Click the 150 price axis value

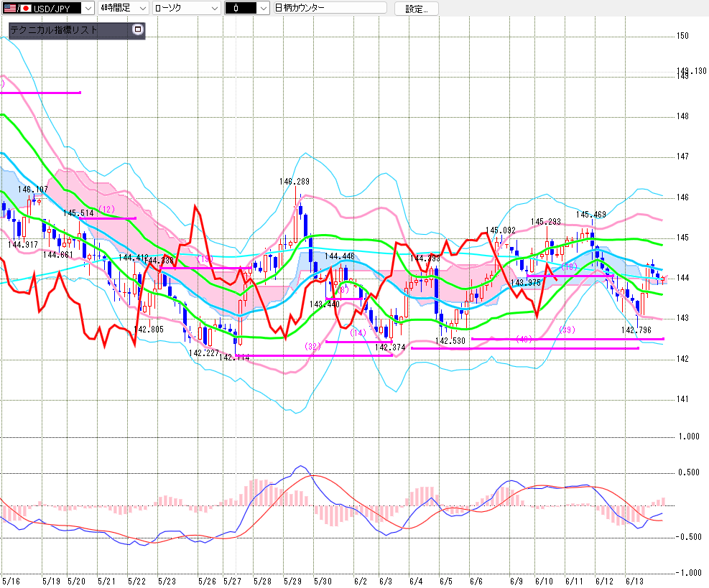(682, 36)
